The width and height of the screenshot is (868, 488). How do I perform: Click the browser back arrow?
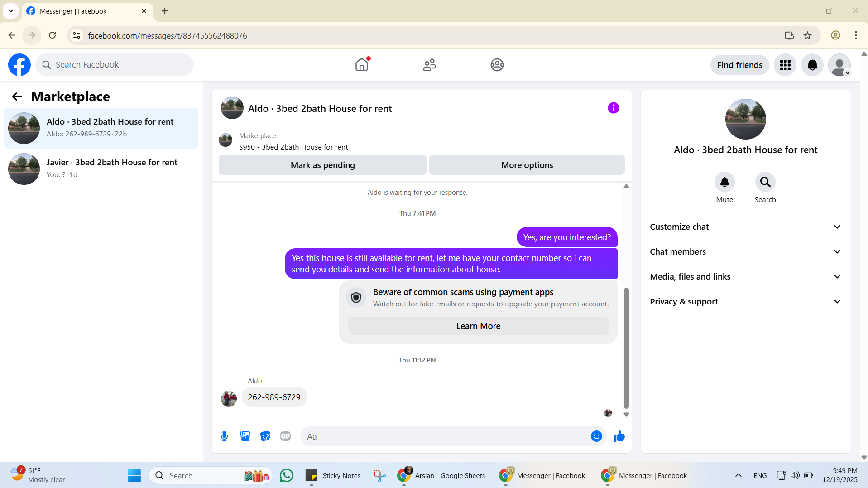[x=12, y=35]
